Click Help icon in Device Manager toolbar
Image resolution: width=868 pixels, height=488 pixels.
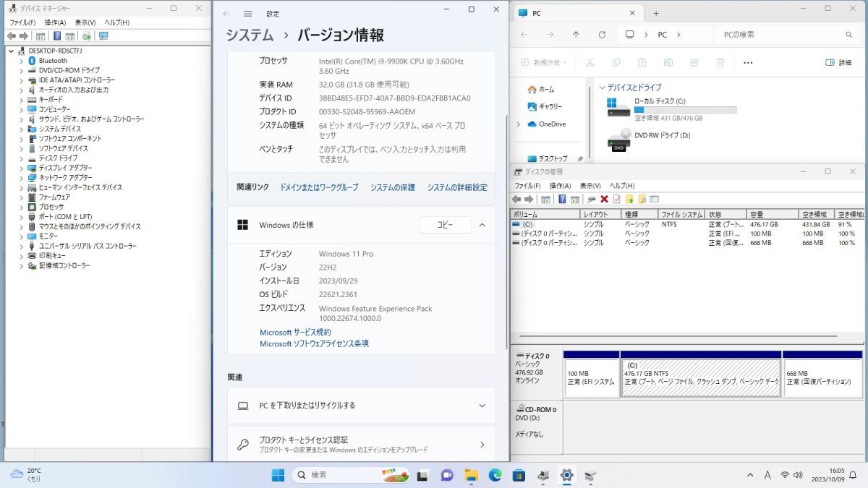point(57,35)
